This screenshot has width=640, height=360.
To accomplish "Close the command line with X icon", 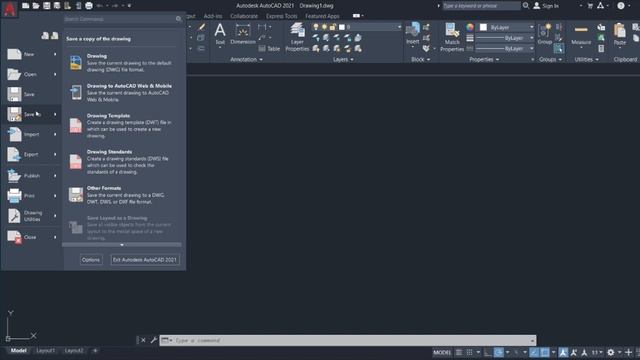I will click(143, 340).
